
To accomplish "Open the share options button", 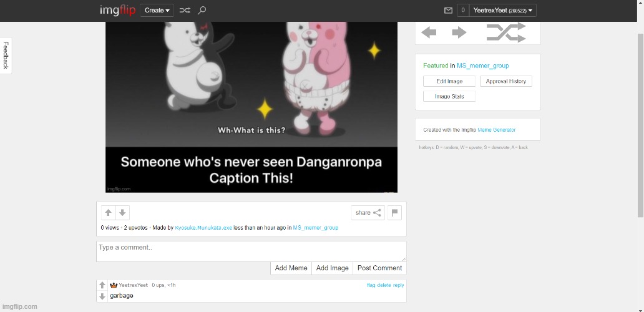I will (368, 213).
